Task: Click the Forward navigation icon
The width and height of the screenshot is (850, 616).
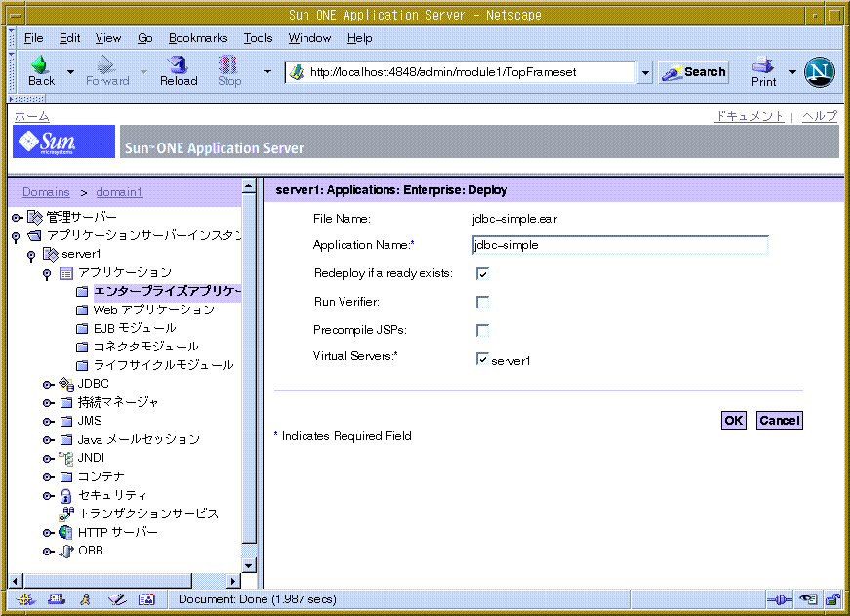Action: (105, 64)
